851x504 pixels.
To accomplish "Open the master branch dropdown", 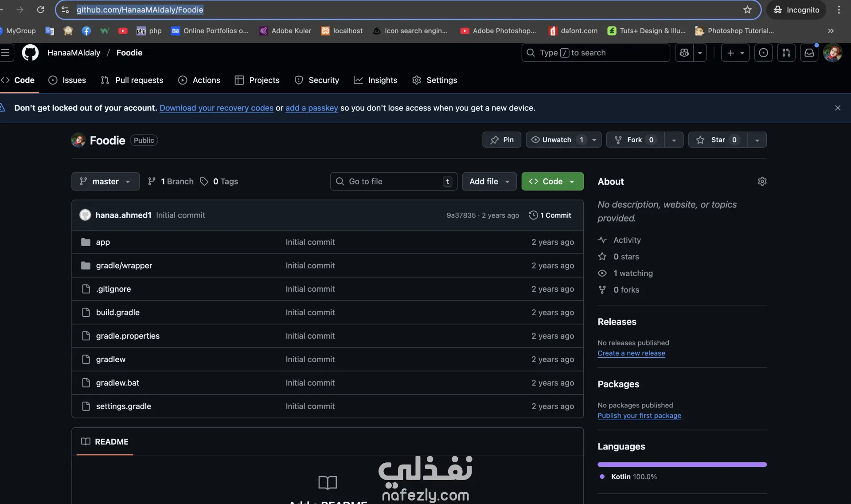I will coord(105,181).
